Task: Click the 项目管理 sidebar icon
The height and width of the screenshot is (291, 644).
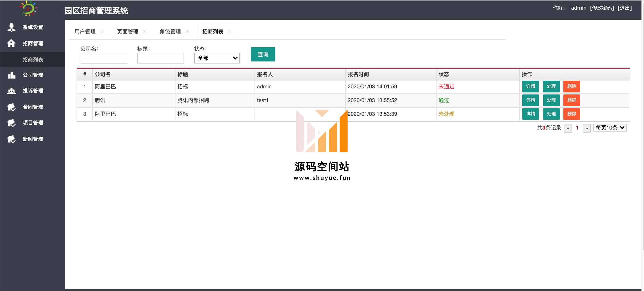Action: pyautogui.click(x=11, y=123)
